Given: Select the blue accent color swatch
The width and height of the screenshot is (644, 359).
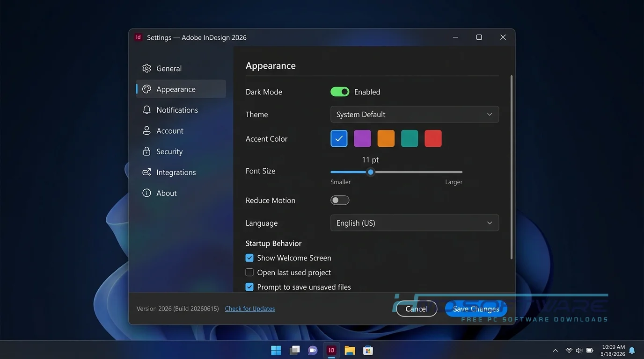Looking at the screenshot, I should point(339,138).
